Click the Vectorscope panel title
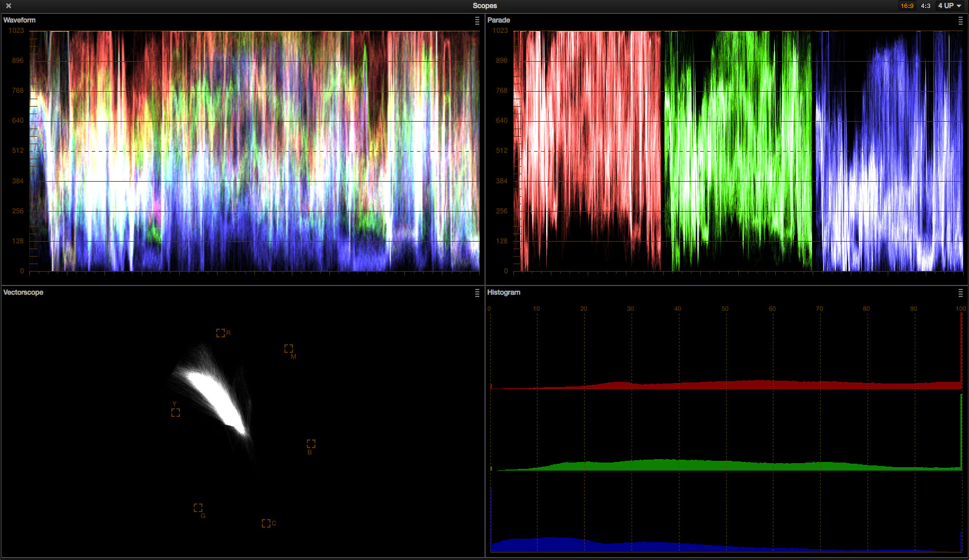The height and width of the screenshot is (560, 969). [x=23, y=292]
